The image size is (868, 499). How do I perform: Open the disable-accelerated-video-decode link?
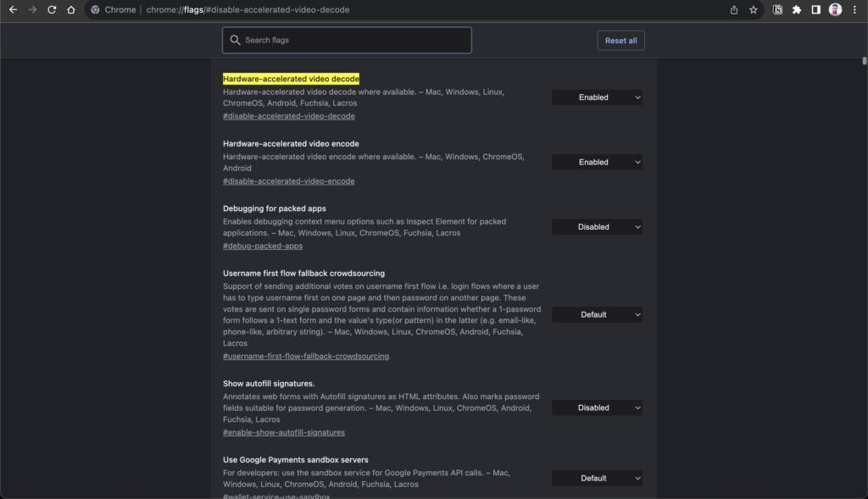coord(289,116)
